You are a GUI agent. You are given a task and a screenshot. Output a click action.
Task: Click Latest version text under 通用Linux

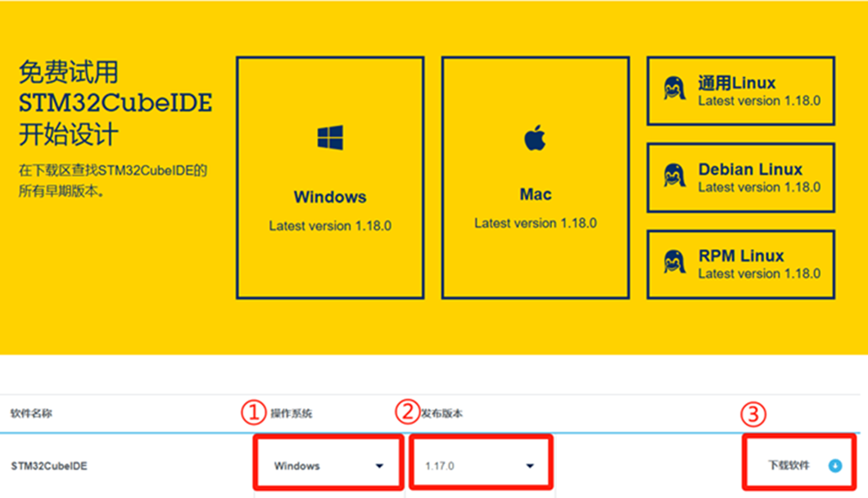759,101
